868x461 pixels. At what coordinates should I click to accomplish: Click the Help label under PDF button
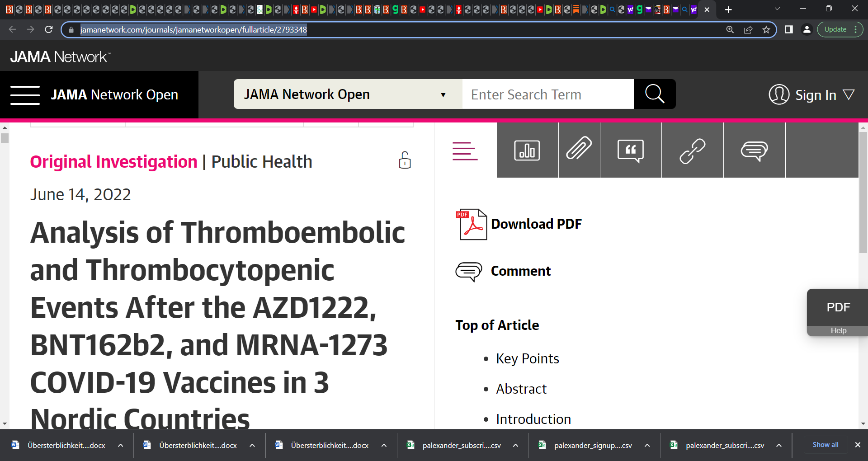838,331
